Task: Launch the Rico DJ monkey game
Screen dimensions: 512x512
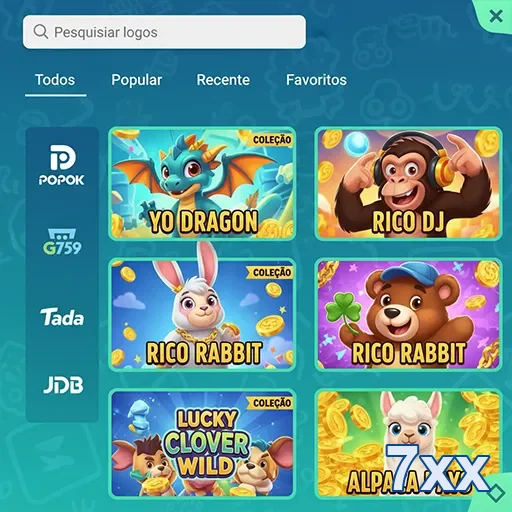Action: [x=408, y=183]
